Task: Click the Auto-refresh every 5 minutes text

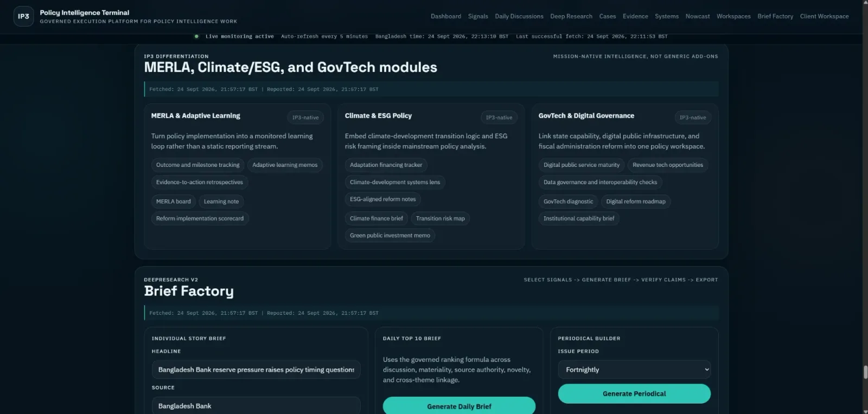Action: point(324,36)
